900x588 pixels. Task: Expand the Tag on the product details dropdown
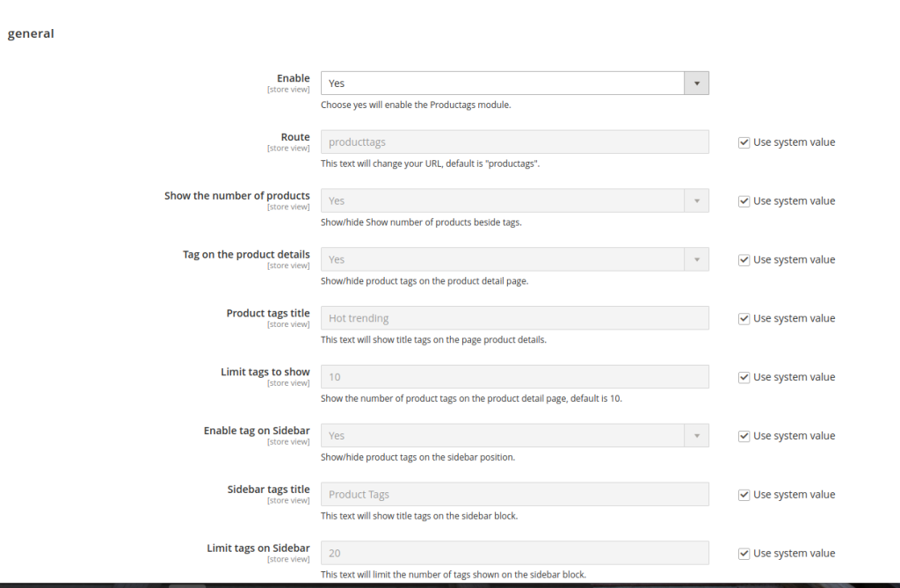(x=514, y=260)
